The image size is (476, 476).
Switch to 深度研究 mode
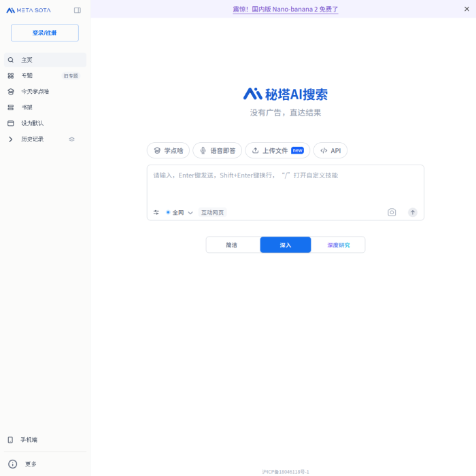(x=338, y=245)
